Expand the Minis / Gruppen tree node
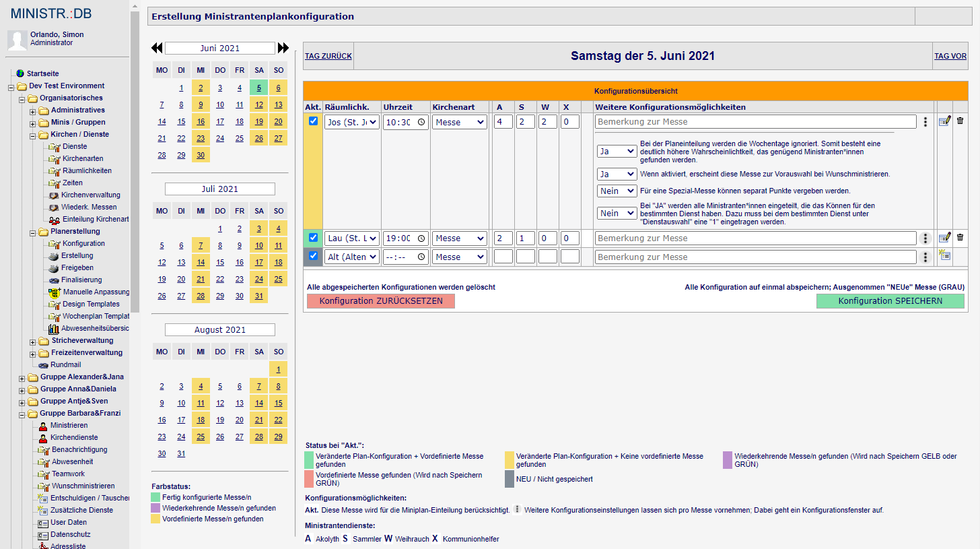The image size is (980, 549). [32, 123]
